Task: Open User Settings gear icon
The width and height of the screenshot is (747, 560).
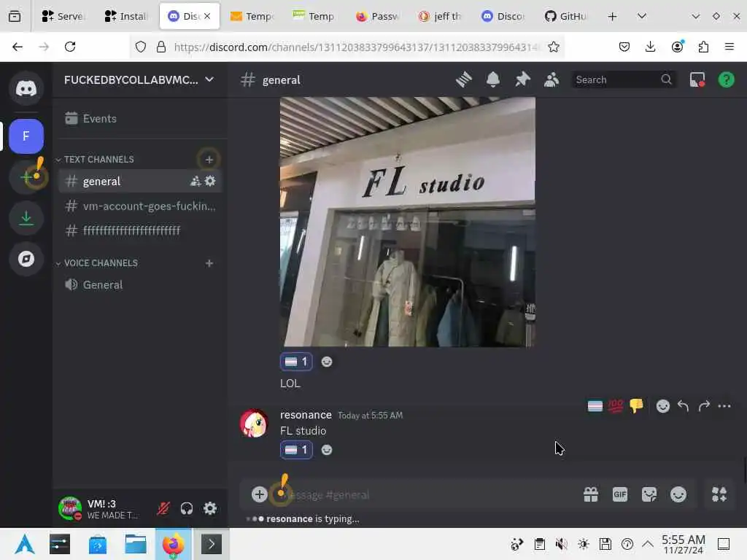Action: (x=210, y=508)
